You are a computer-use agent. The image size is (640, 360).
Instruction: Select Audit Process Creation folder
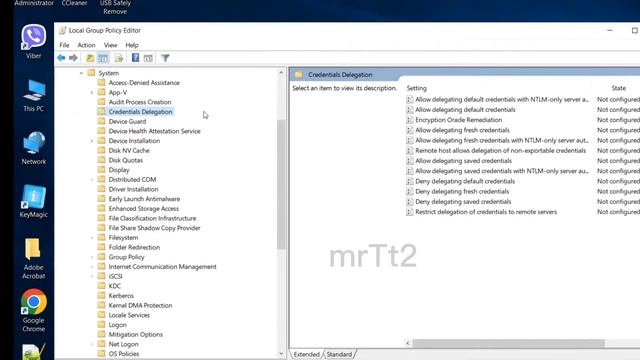140,102
